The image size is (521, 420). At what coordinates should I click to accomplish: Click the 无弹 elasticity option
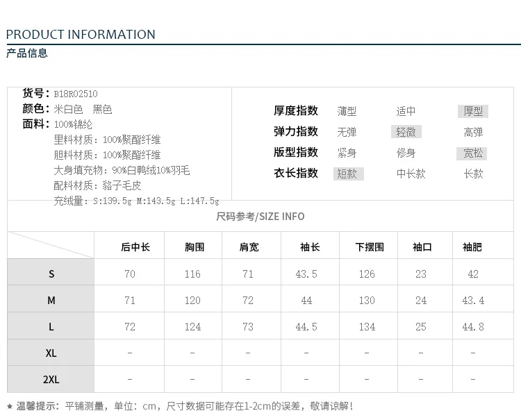coord(347,132)
